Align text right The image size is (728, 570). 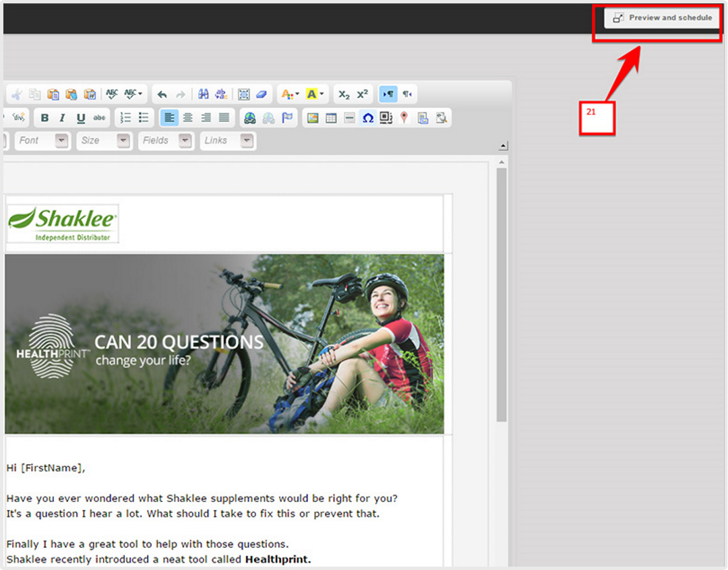(206, 118)
